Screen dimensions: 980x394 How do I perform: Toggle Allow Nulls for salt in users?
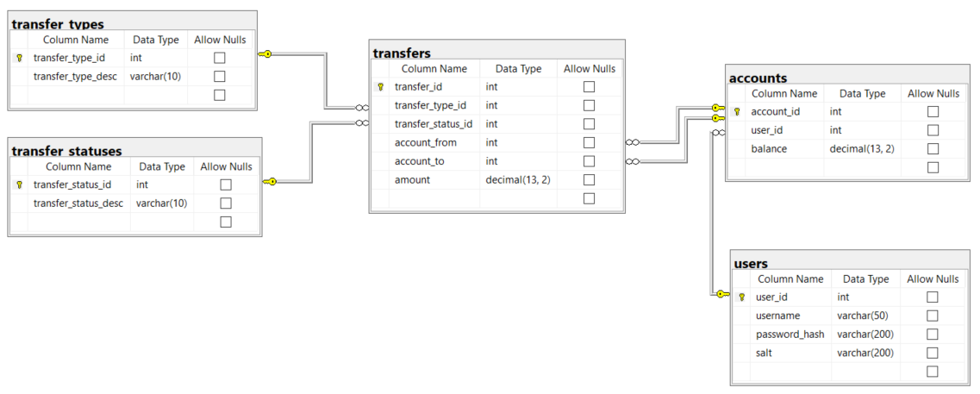[933, 353]
